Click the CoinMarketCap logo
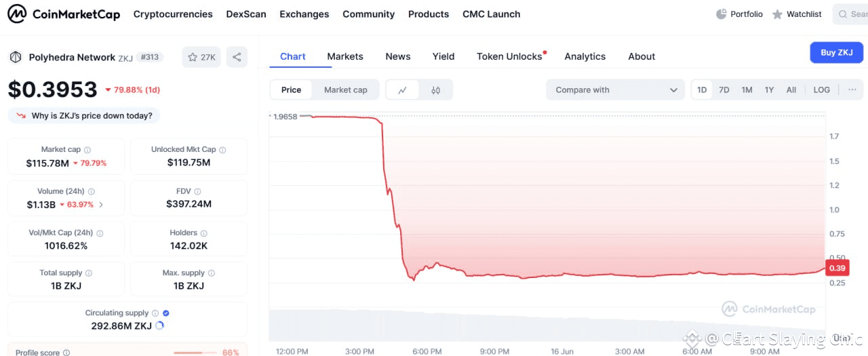 (x=64, y=14)
